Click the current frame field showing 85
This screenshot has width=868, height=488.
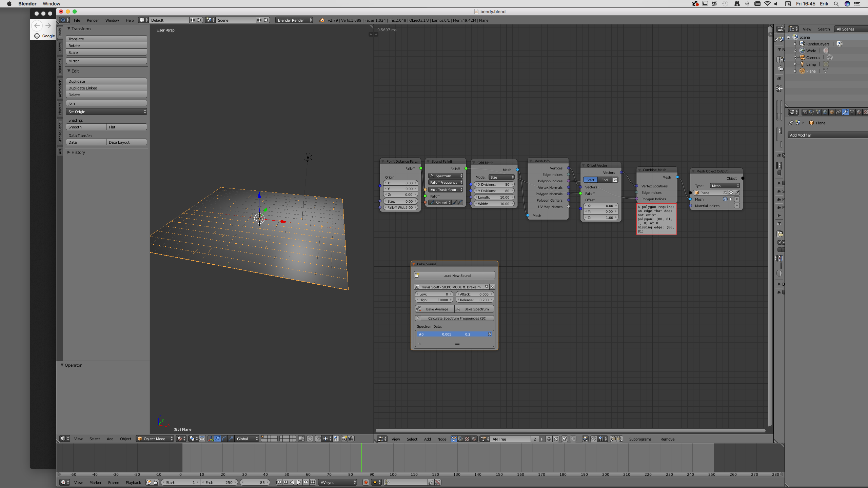[255, 482]
